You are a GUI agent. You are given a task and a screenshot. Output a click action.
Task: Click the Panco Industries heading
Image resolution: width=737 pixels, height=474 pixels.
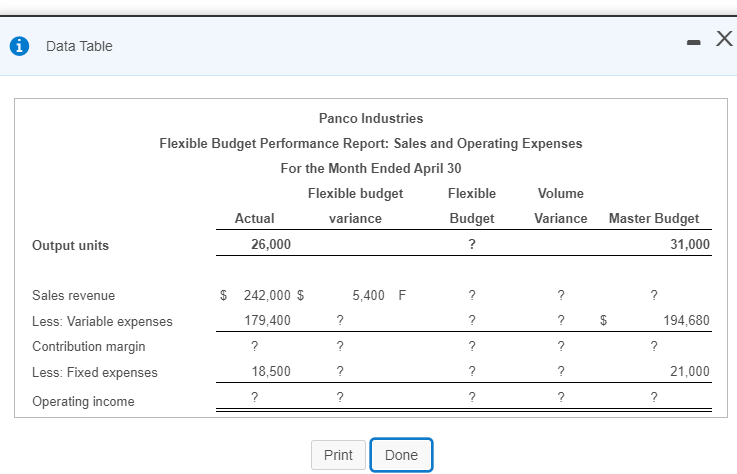point(371,119)
